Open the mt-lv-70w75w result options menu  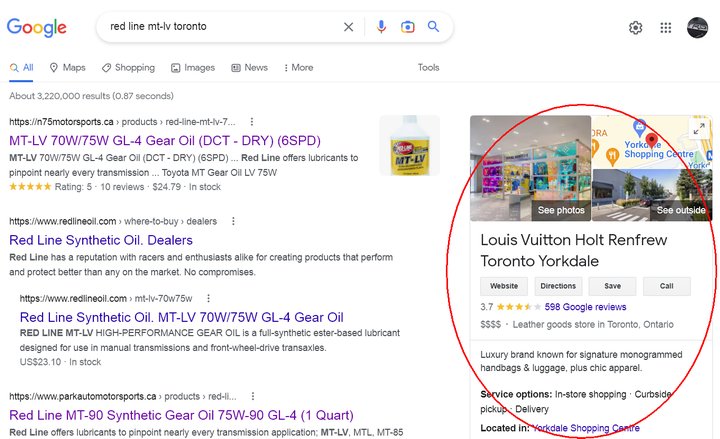pyautogui.click(x=208, y=298)
